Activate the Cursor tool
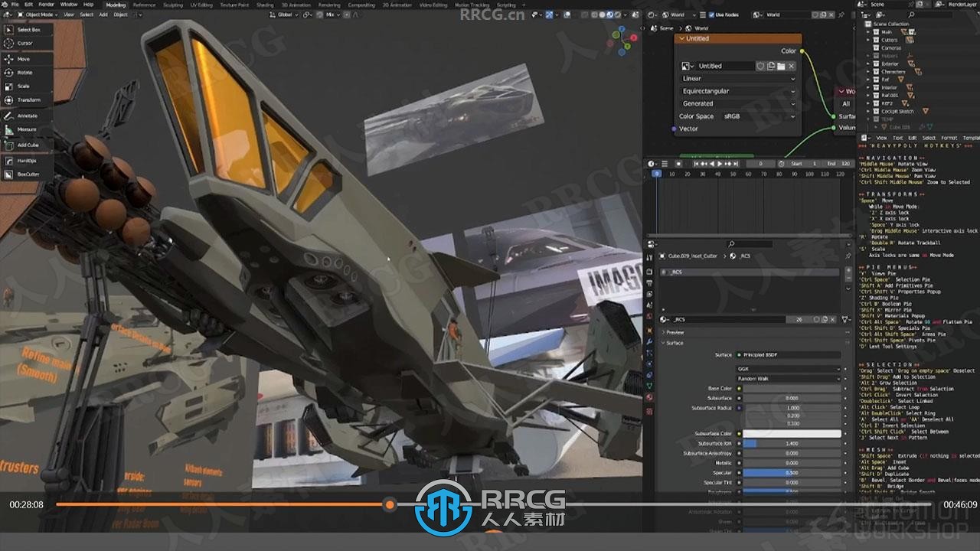 point(27,43)
